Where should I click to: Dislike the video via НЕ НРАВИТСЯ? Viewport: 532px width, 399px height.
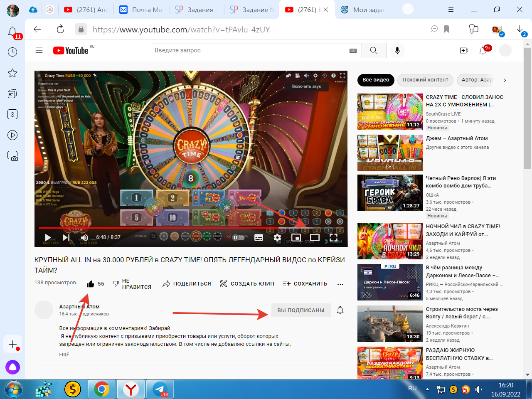click(x=132, y=284)
